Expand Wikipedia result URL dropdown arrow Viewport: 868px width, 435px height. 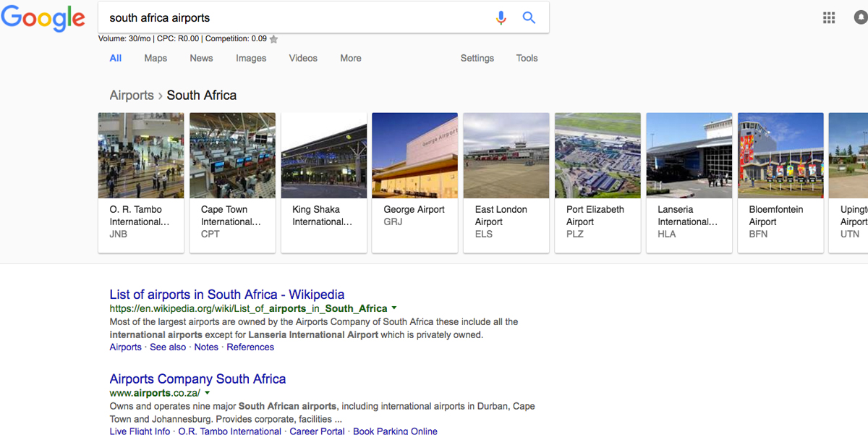tap(394, 308)
